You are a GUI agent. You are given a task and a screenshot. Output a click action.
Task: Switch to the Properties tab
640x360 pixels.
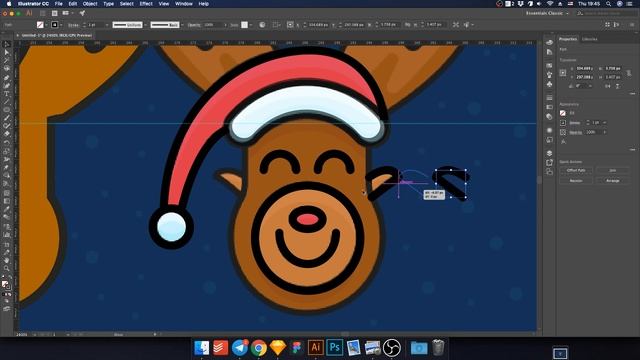pyautogui.click(x=568, y=39)
